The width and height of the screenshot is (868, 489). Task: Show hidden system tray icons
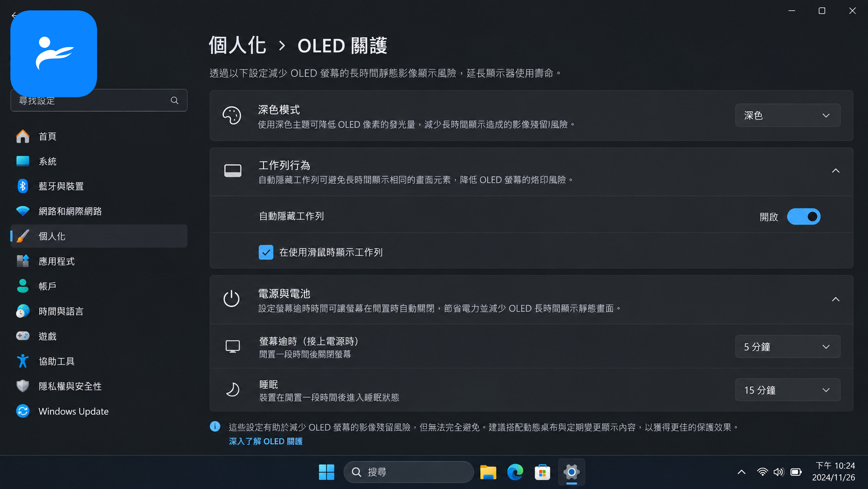point(741,472)
